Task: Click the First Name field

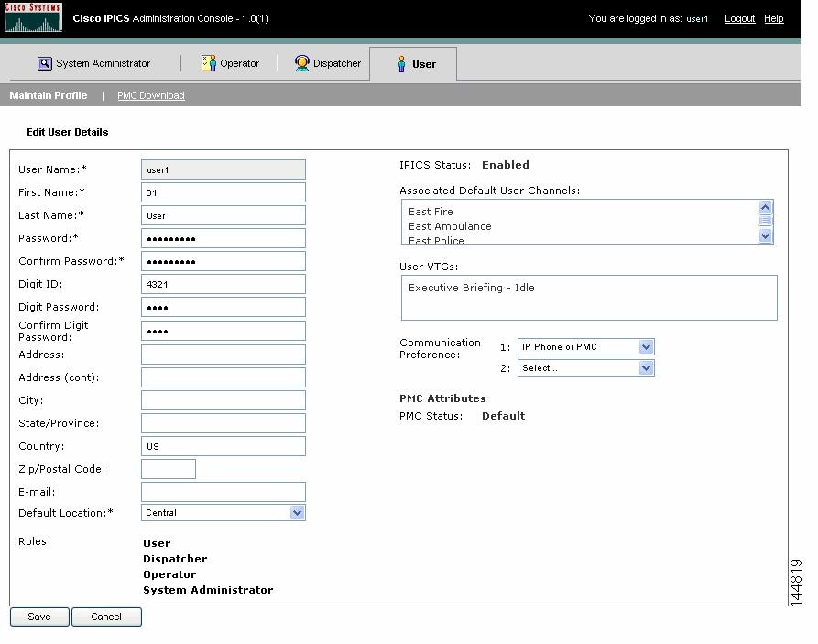Action: point(224,192)
